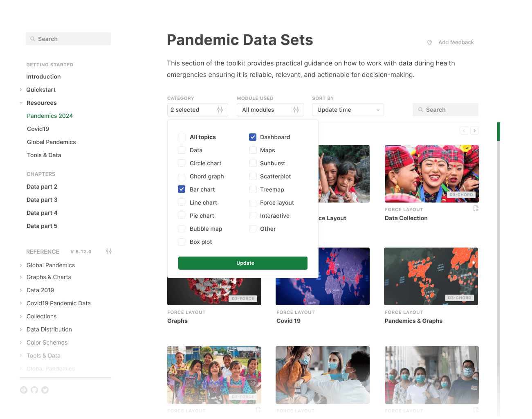Expand the Quickstart section in sidebar
Viewport: 532px width, 419px height.
click(41, 90)
